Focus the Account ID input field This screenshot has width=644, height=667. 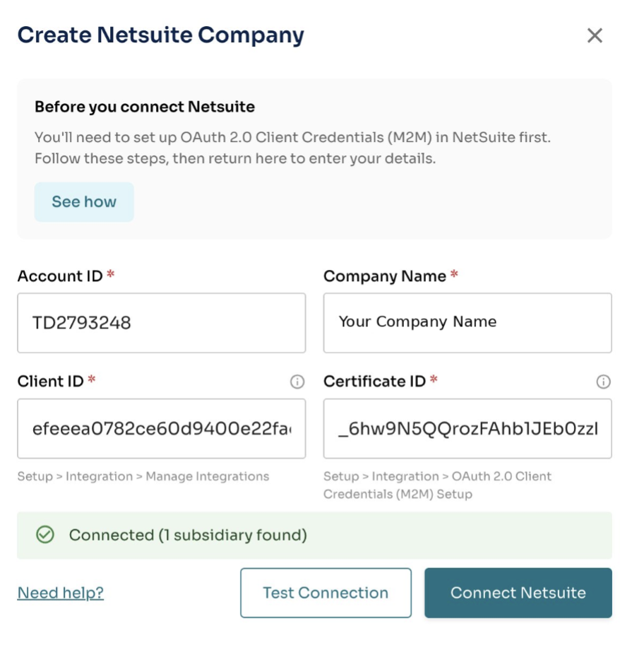(161, 323)
